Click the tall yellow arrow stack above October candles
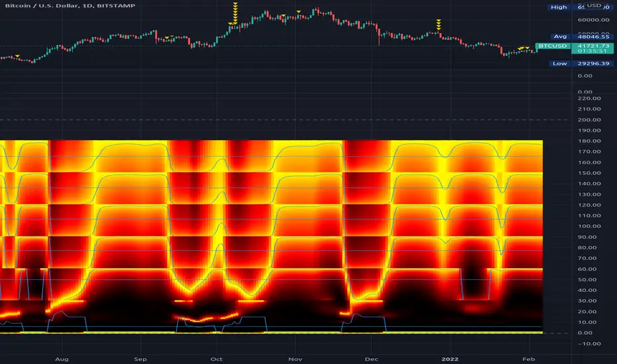Screen dimensions: 617x364 [x=235, y=14]
